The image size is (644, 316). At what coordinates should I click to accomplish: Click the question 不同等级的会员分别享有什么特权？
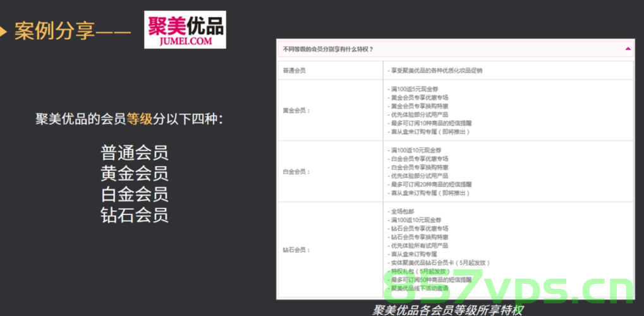[x=328, y=49]
